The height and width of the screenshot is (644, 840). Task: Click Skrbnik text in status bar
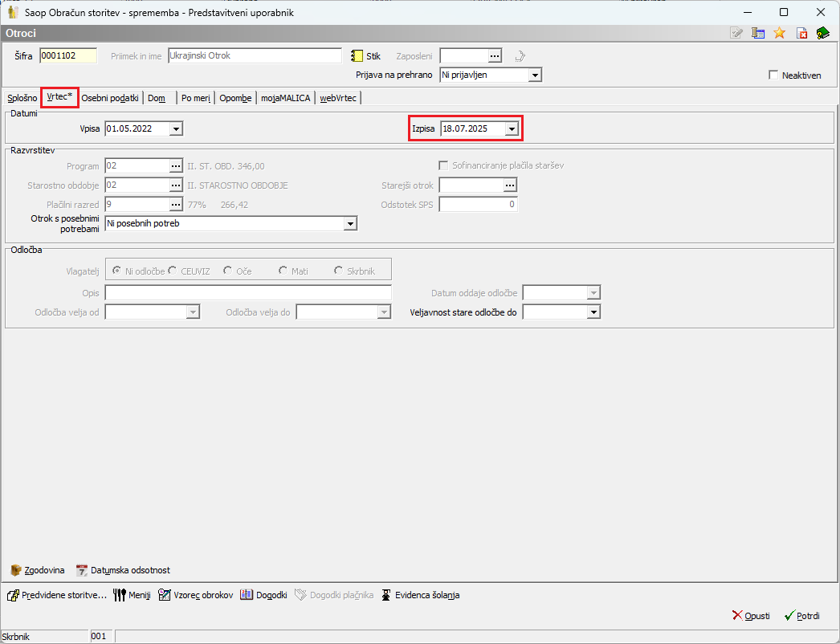click(x=16, y=637)
